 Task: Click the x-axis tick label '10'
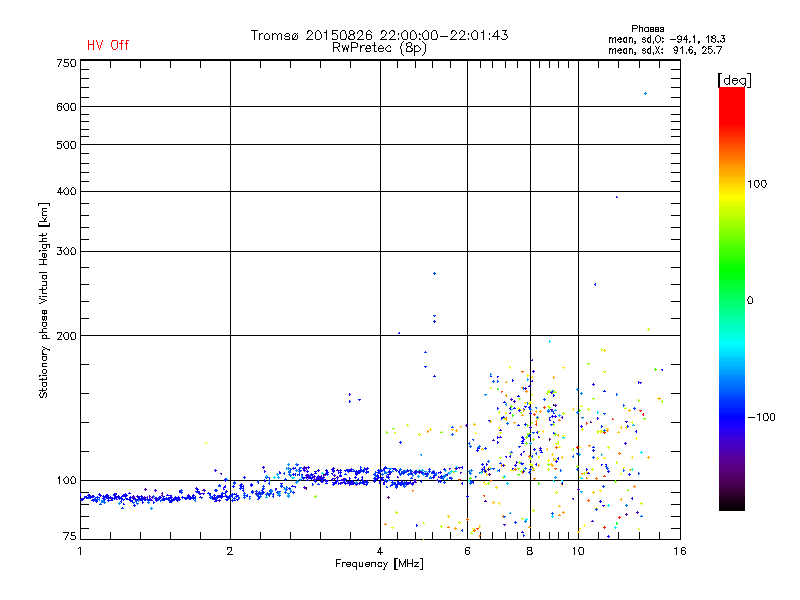tap(578, 551)
